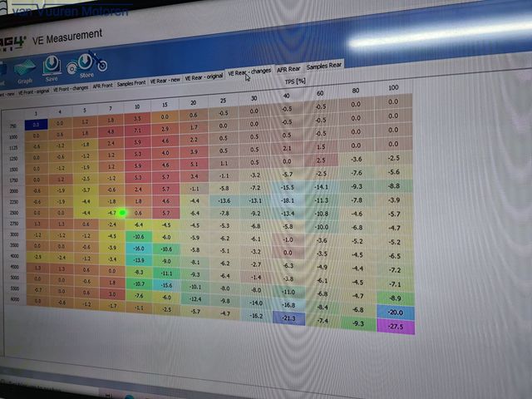
Task: Switch to VE Front - changes tab
Action: pos(71,89)
